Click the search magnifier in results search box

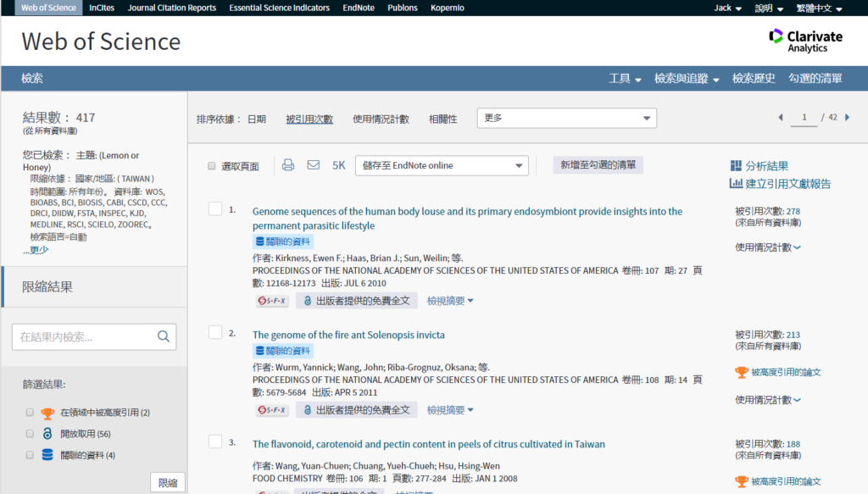pos(164,336)
